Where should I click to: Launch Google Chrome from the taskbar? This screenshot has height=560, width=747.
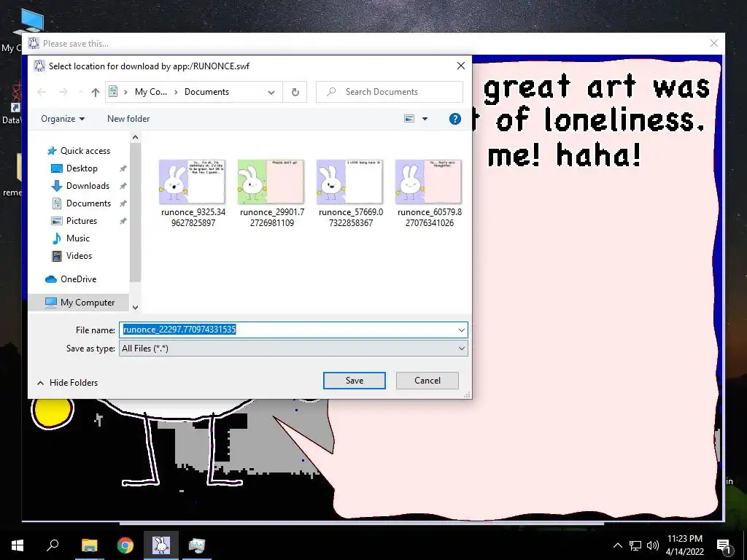125,545
